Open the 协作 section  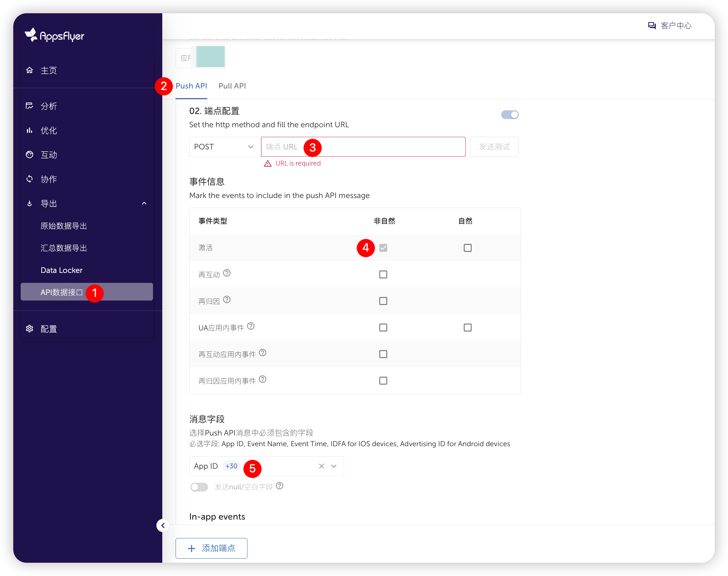pyautogui.click(x=48, y=179)
